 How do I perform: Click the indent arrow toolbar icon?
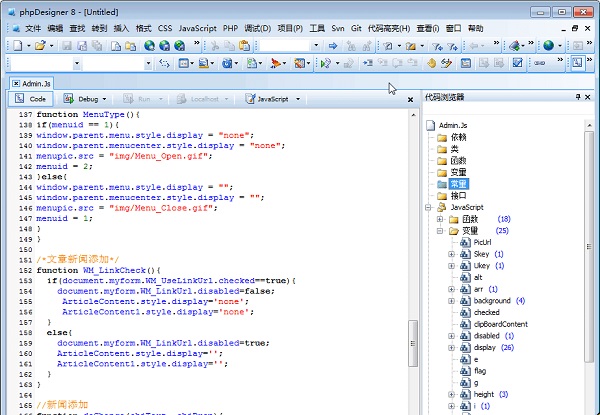click(x=368, y=63)
